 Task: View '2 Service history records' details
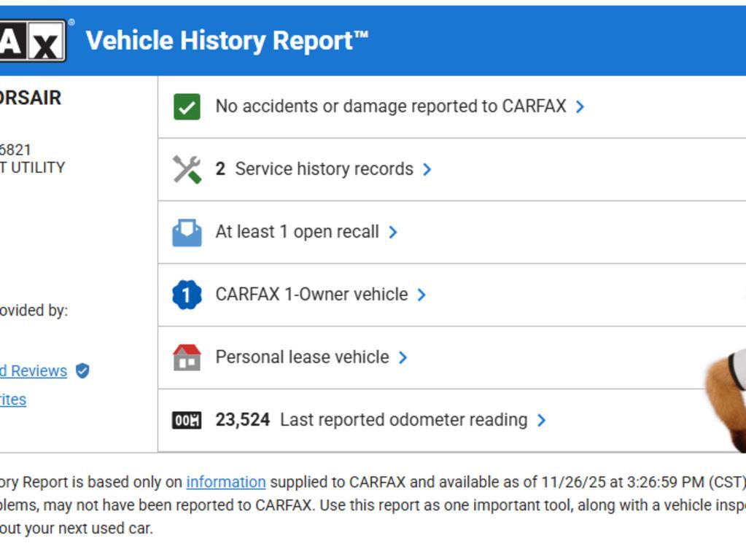coord(314,169)
